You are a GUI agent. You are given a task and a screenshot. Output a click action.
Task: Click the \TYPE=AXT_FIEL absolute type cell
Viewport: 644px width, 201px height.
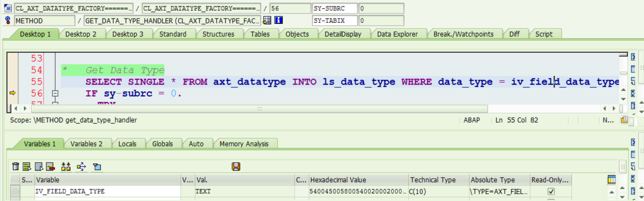[x=499, y=191]
